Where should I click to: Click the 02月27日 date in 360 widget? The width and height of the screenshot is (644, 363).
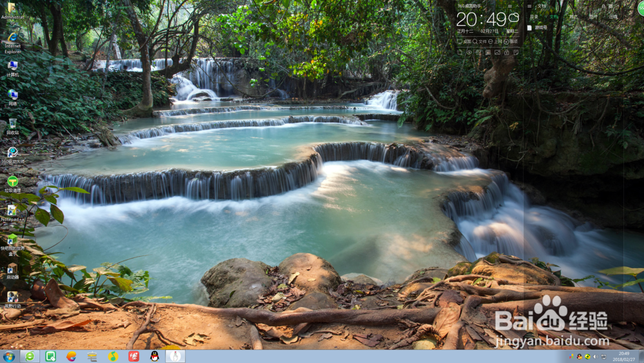[x=489, y=31]
